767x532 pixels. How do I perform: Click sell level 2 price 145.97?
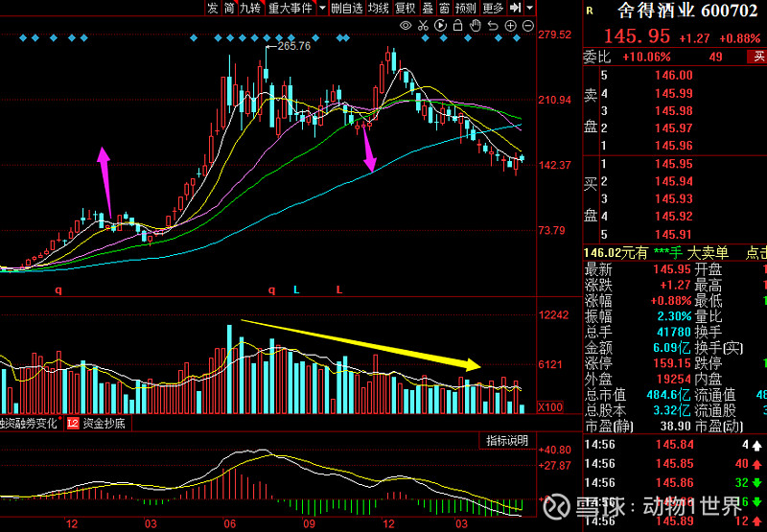tap(674, 128)
